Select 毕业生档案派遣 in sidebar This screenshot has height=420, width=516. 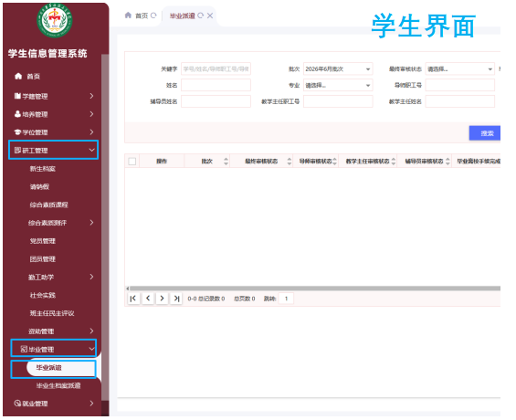pyautogui.click(x=58, y=385)
